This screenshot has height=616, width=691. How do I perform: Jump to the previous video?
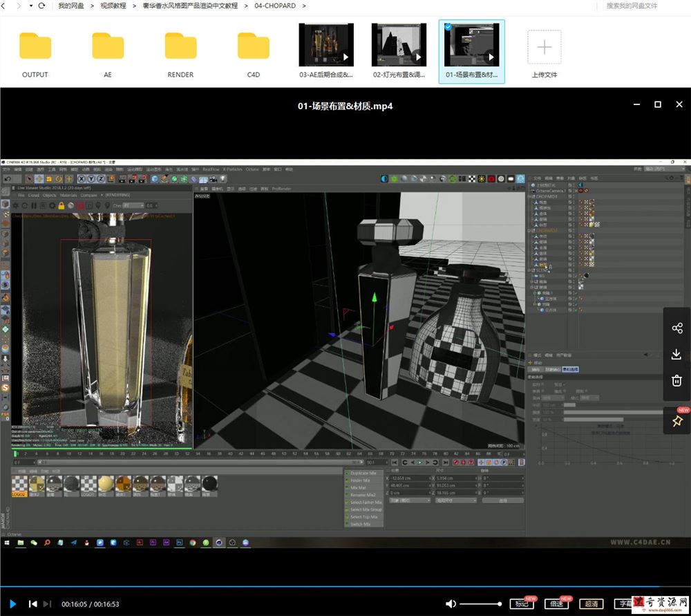tap(32, 604)
